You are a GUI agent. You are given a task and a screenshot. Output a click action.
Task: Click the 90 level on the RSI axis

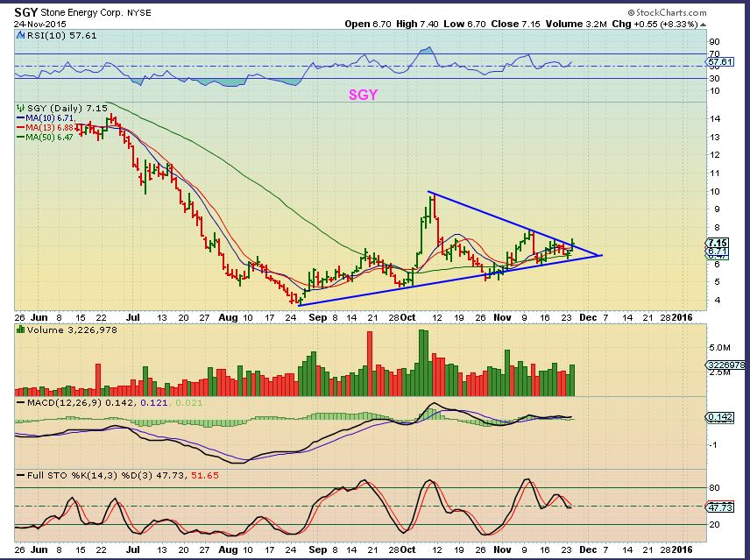(714, 41)
